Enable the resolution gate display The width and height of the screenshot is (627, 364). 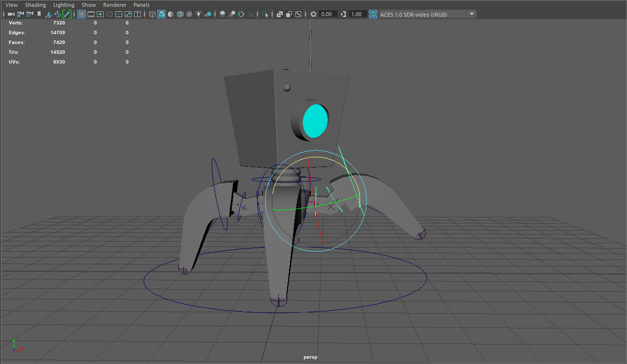point(100,14)
